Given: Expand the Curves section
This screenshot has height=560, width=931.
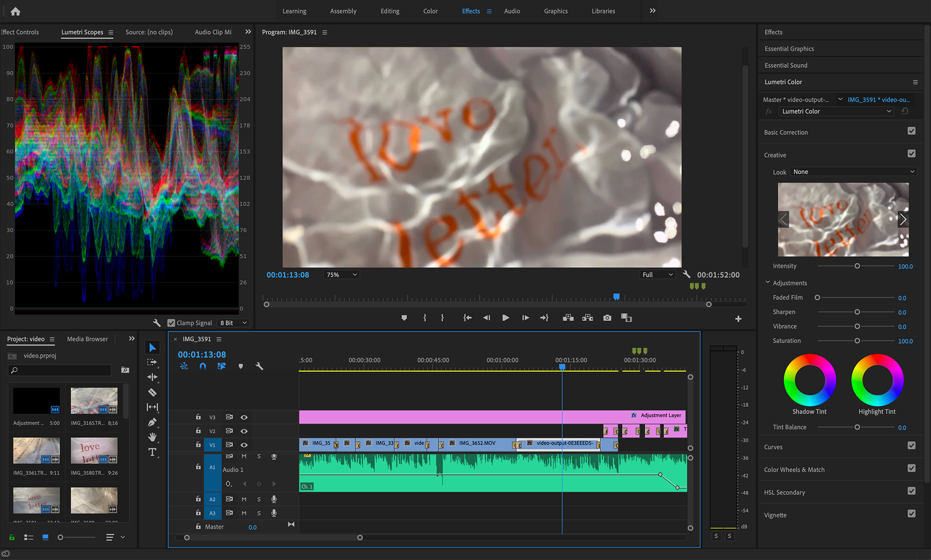Looking at the screenshot, I should click(773, 447).
